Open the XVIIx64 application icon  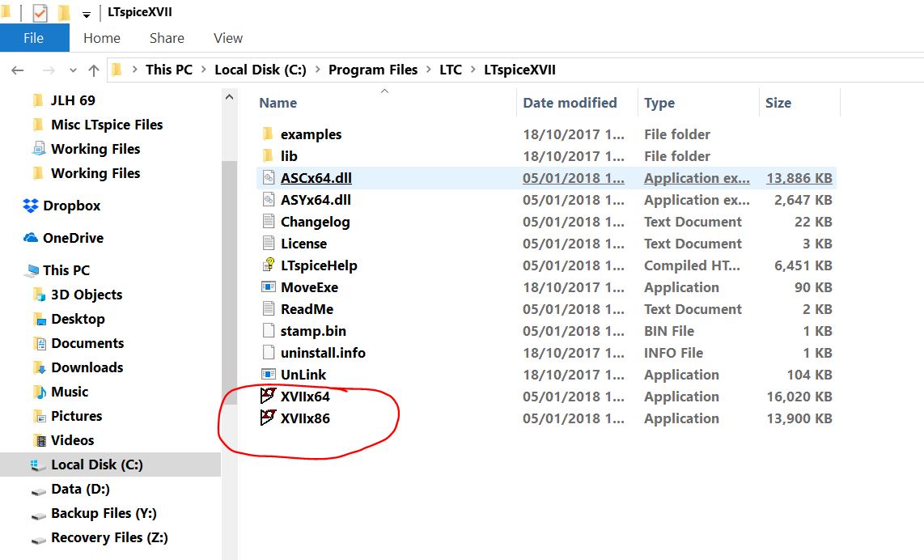click(268, 396)
